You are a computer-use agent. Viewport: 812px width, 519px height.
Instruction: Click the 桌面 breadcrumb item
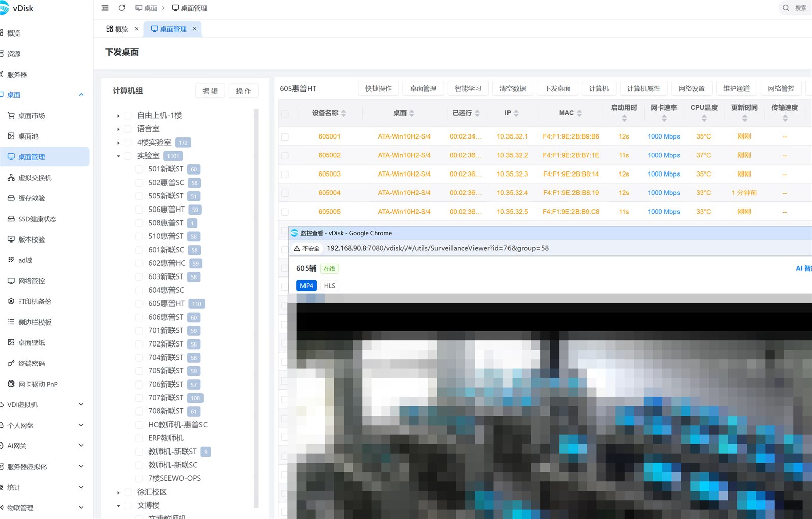[x=146, y=8]
